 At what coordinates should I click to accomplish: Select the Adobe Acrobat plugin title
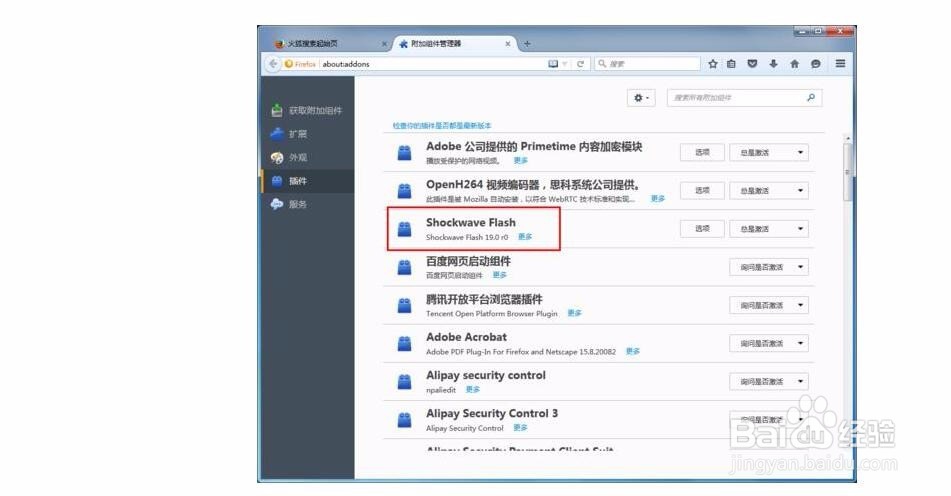point(466,337)
